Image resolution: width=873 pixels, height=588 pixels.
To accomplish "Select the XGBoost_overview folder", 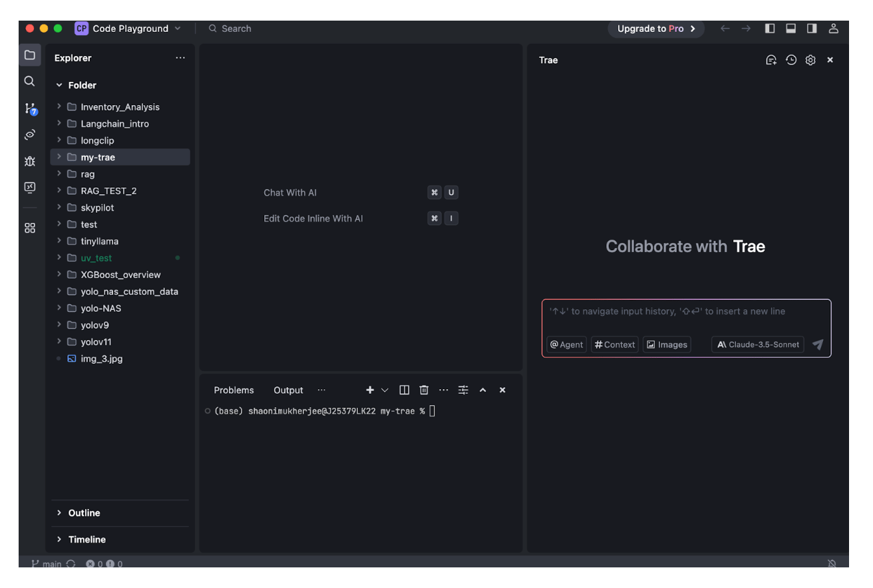I will click(120, 275).
